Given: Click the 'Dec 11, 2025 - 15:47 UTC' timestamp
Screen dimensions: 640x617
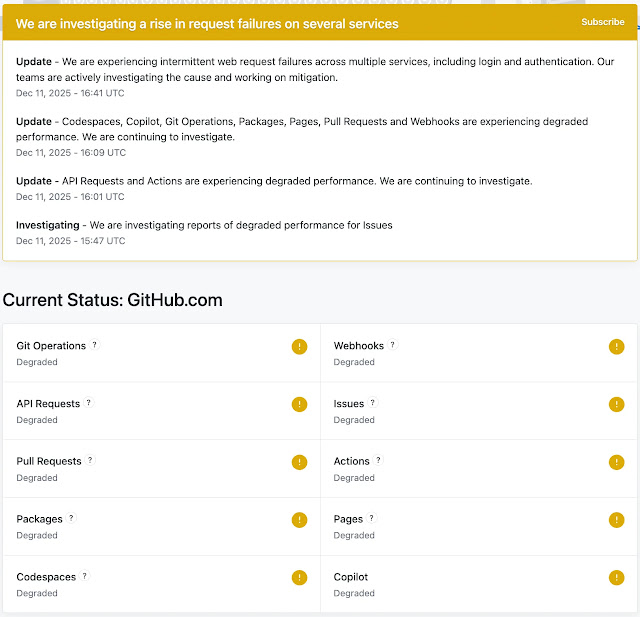Looking at the screenshot, I should point(71,241).
